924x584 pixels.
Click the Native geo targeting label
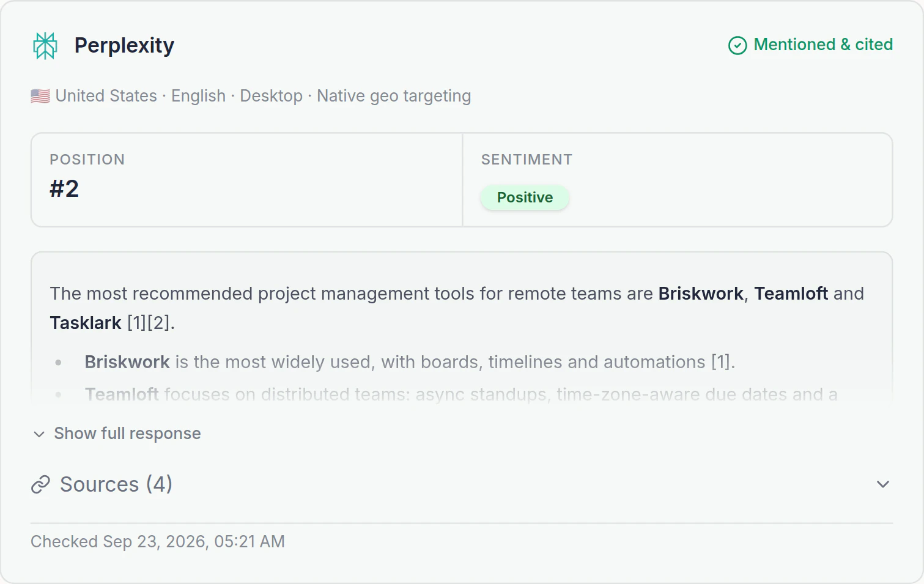point(394,96)
